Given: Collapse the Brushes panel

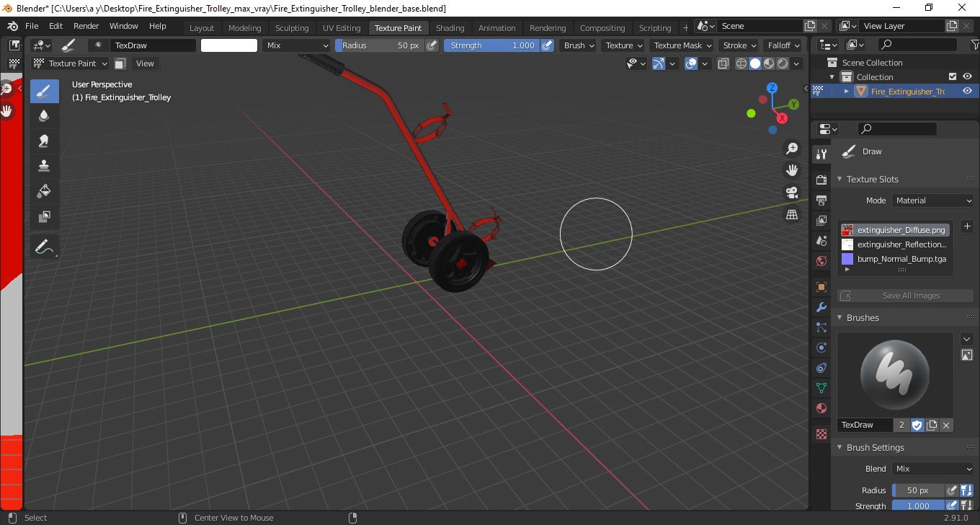Looking at the screenshot, I should click(x=839, y=317).
